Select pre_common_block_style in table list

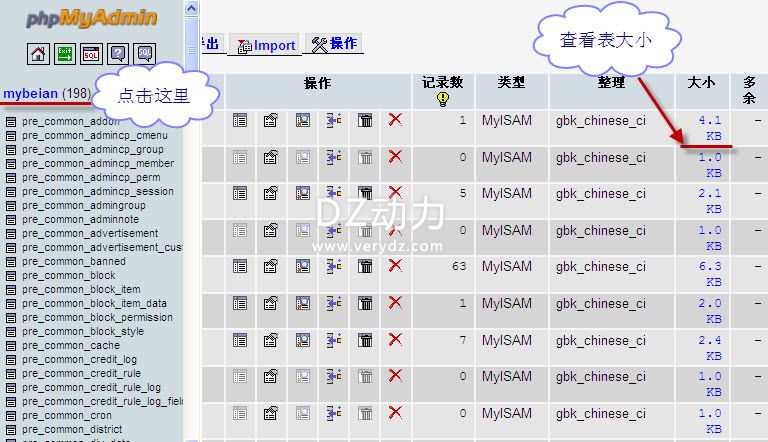click(x=83, y=332)
